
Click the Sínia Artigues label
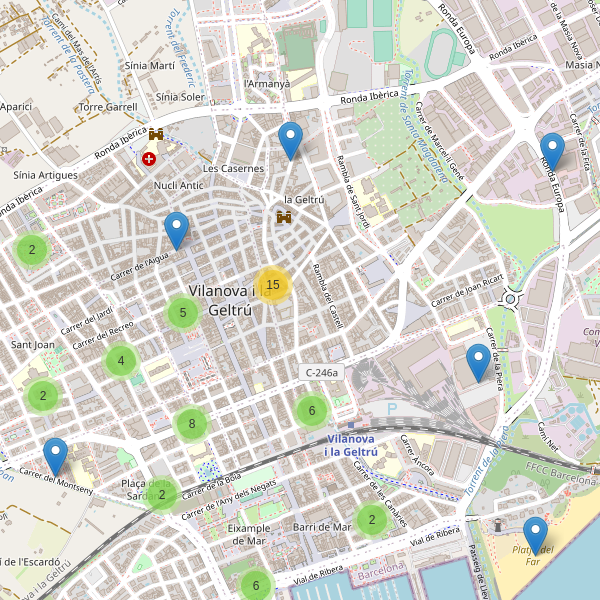point(46,175)
